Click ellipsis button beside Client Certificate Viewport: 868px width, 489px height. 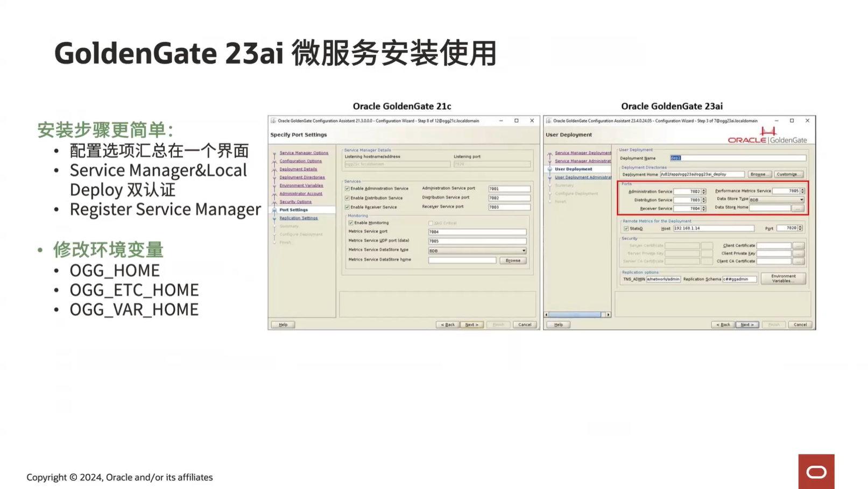798,246
